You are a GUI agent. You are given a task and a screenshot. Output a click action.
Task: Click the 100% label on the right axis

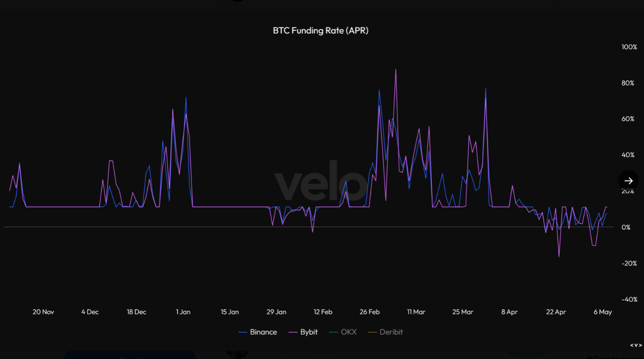click(630, 47)
